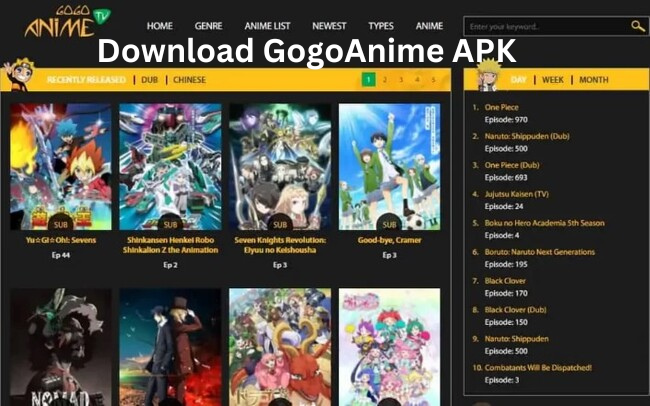Click SUB badge on Shinkalion Z poster
The height and width of the screenshot is (406, 650).
pyautogui.click(x=170, y=224)
